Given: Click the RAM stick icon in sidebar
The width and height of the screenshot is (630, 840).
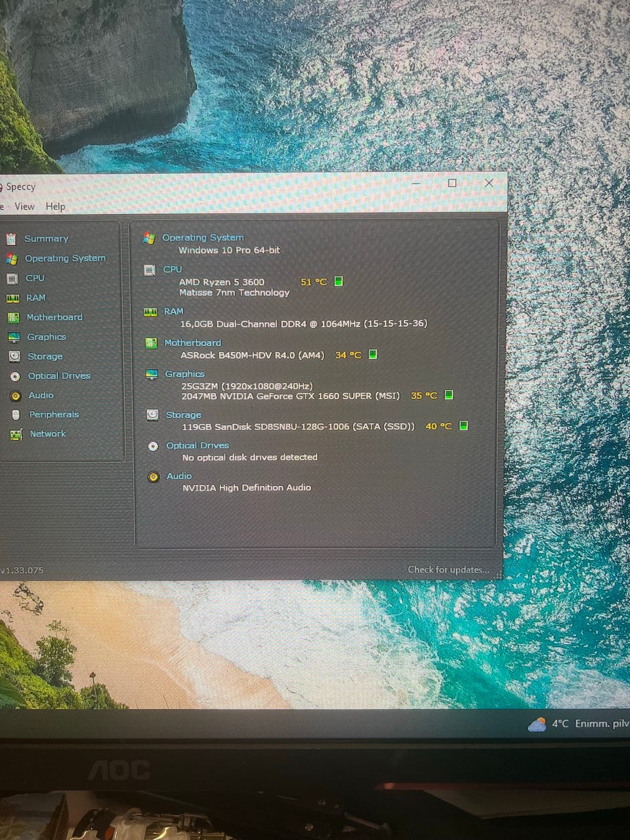Looking at the screenshot, I should pyautogui.click(x=12, y=298).
